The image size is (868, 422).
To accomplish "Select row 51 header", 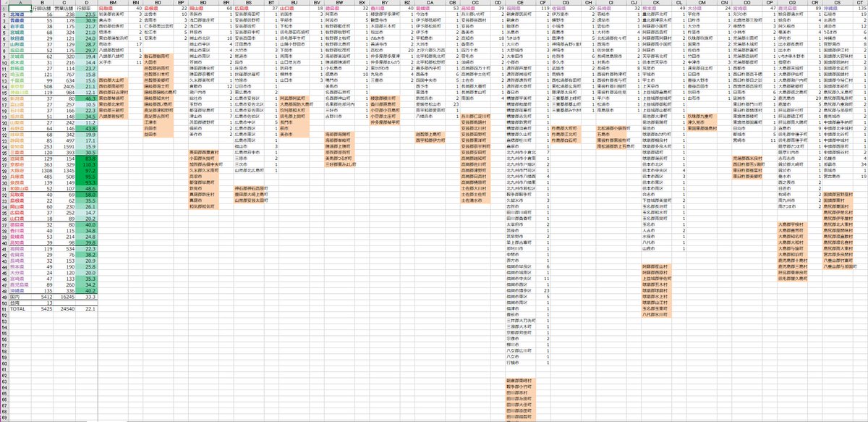I will pyautogui.click(x=4, y=309).
